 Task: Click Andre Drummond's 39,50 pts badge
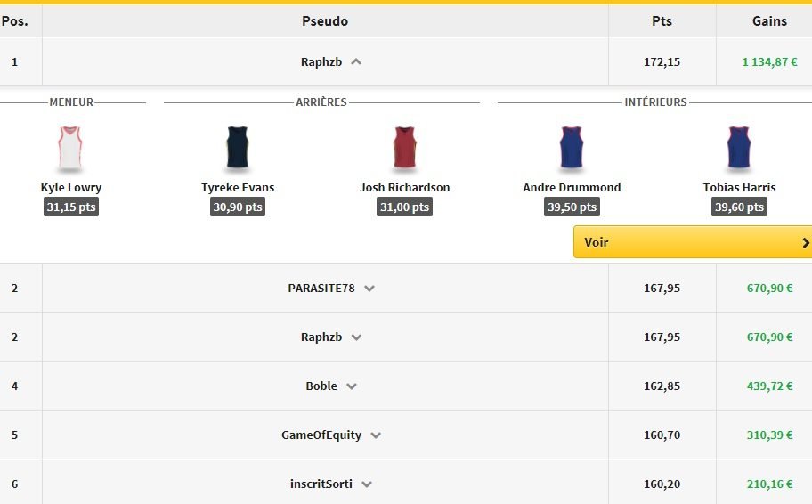[x=572, y=207]
